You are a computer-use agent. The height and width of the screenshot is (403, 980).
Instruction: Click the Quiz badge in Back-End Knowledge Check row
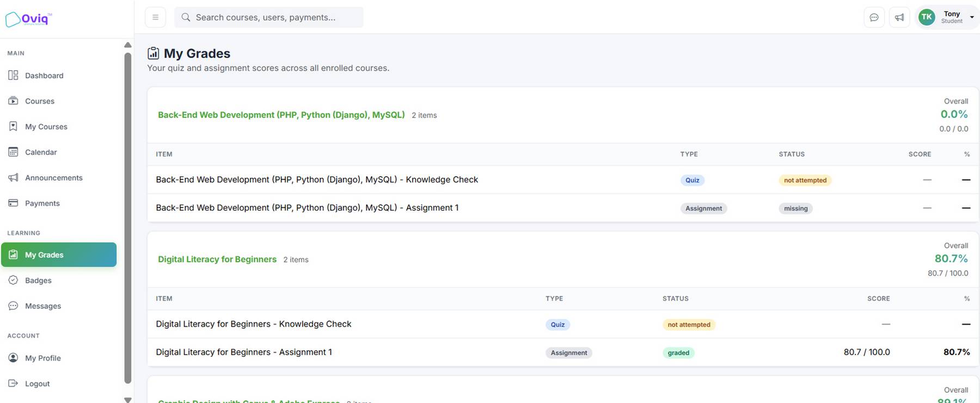tap(692, 180)
